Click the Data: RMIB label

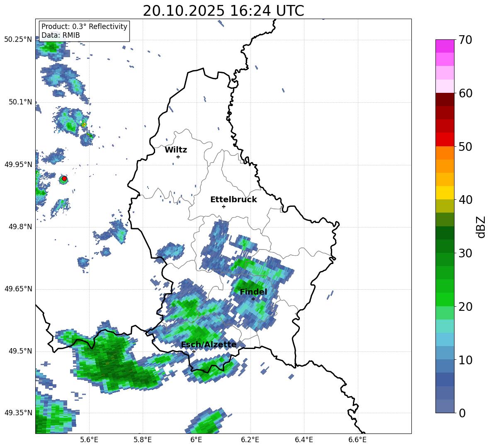coord(61,35)
